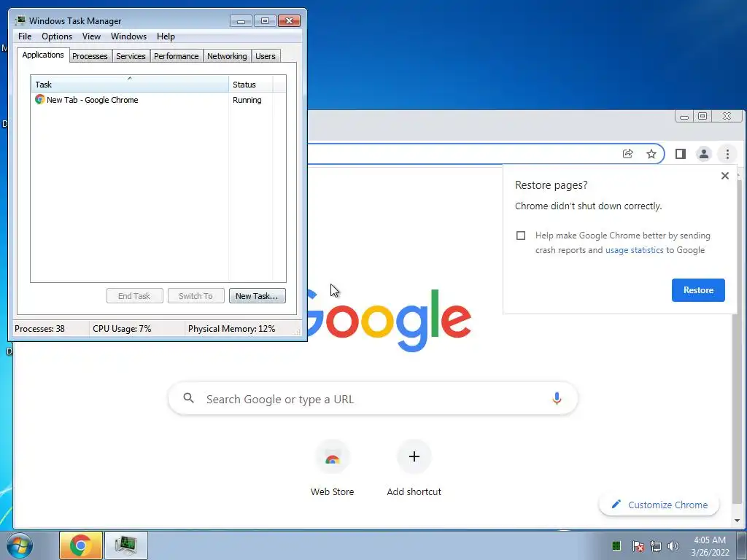747x560 pixels.
Task: Minimize the Chrome window
Action: [x=684, y=116]
